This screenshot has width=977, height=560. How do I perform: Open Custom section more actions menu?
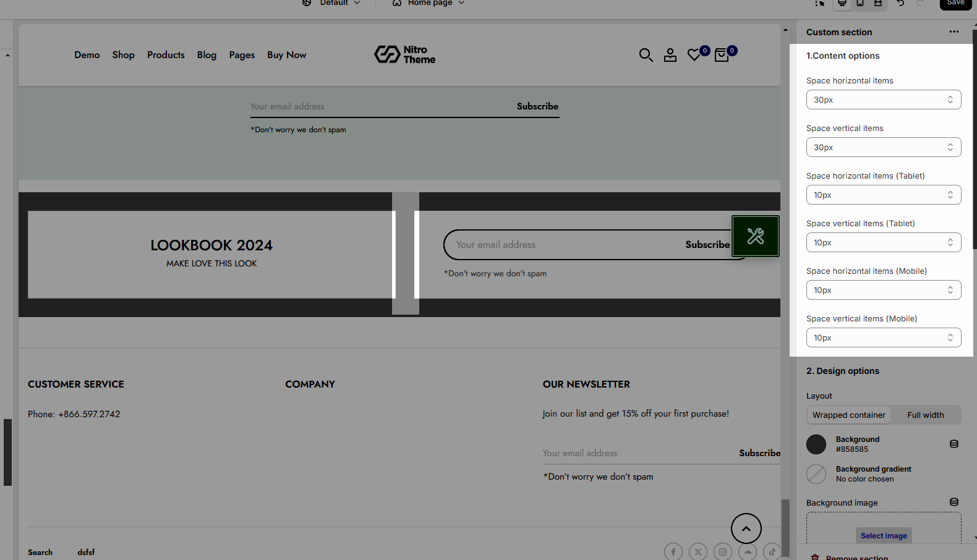click(x=954, y=32)
